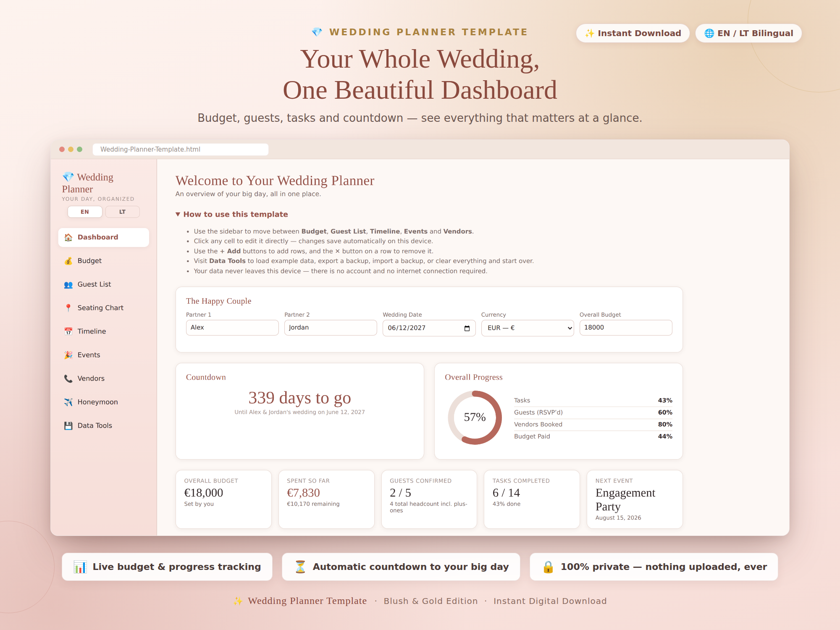The image size is (840, 630).
Task: Open the calendar picker in Wedding Date
Action: 467,328
